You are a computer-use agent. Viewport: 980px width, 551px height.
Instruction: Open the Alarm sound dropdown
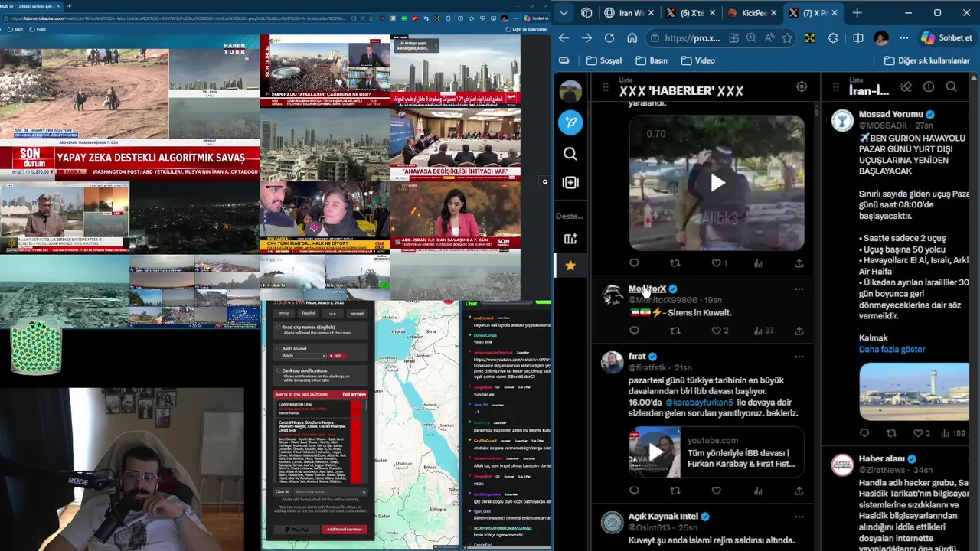point(302,355)
